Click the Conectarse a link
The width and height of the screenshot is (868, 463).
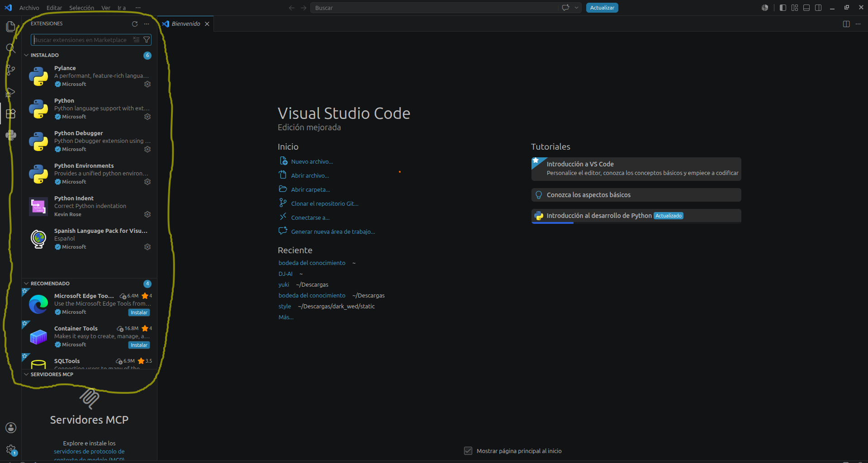click(310, 217)
